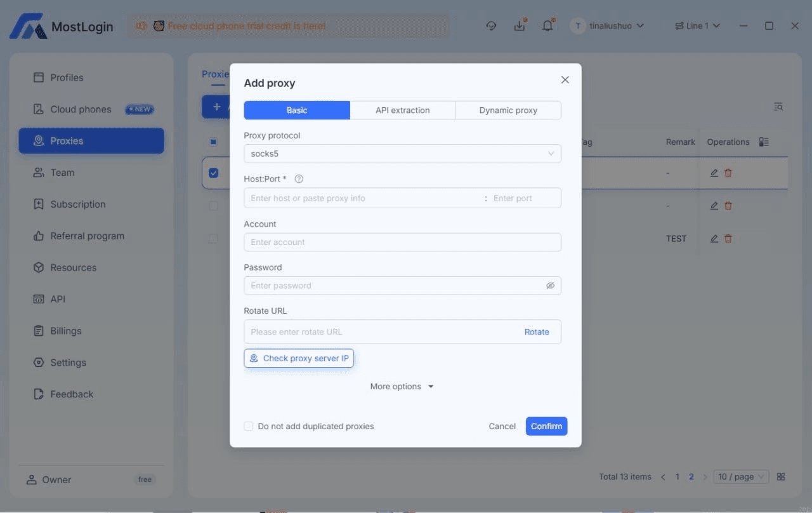Uncheck the selected first proxy row
Viewport: 812px width, 513px height.
click(x=213, y=172)
